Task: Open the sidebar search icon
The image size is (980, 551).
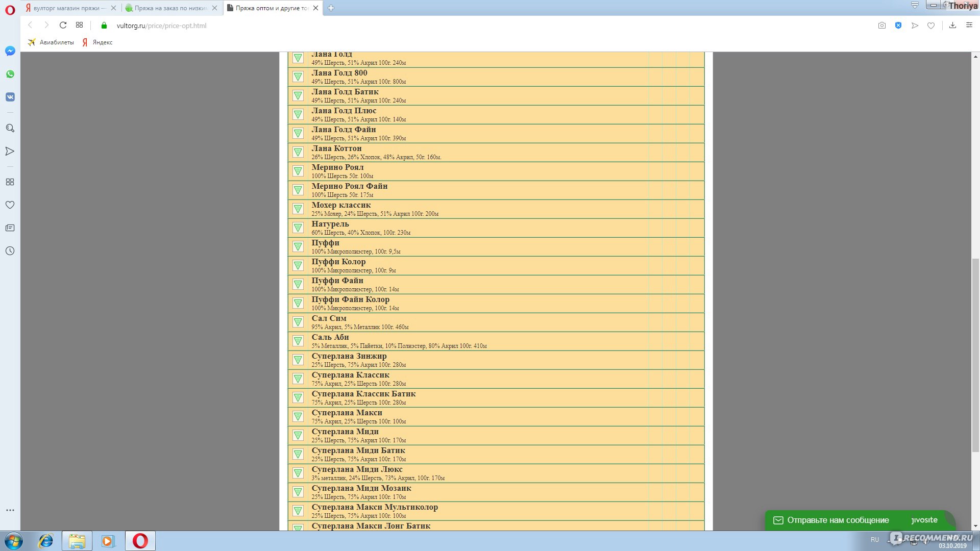Action: click(10, 128)
